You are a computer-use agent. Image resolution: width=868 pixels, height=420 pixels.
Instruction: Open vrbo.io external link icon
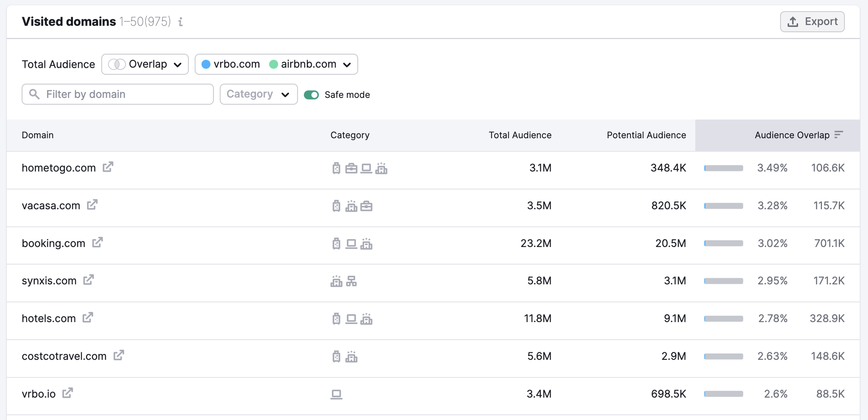[x=67, y=393]
